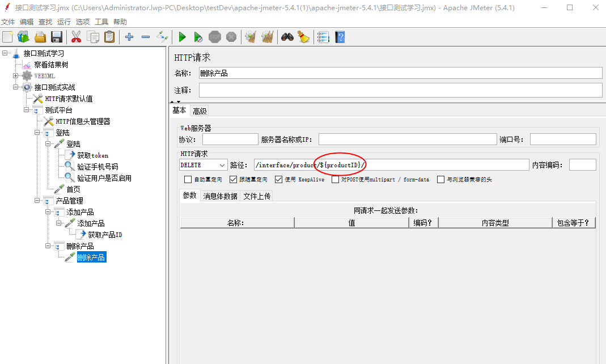606x364 pixels.
Task: Click the Shutdown test icon
Action: (x=231, y=37)
